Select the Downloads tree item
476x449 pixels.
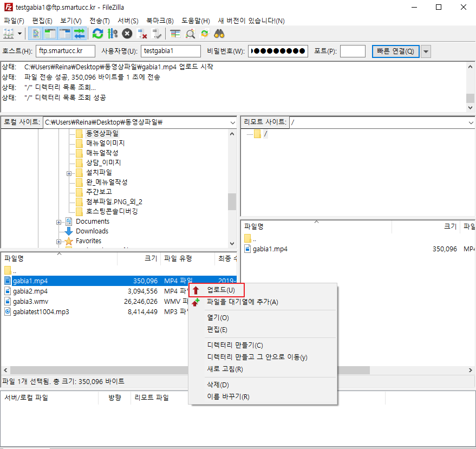click(x=92, y=231)
